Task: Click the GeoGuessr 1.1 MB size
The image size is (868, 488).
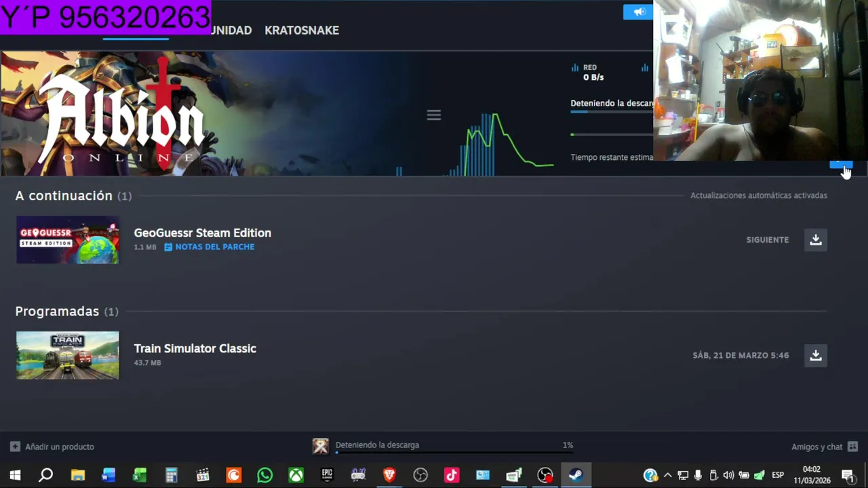Action: coord(145,247)
